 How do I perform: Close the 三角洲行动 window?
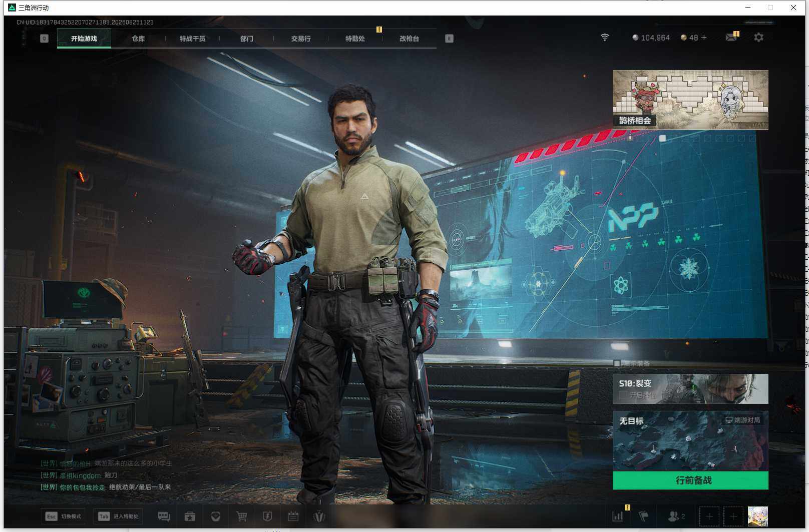(x=793, y=8)
